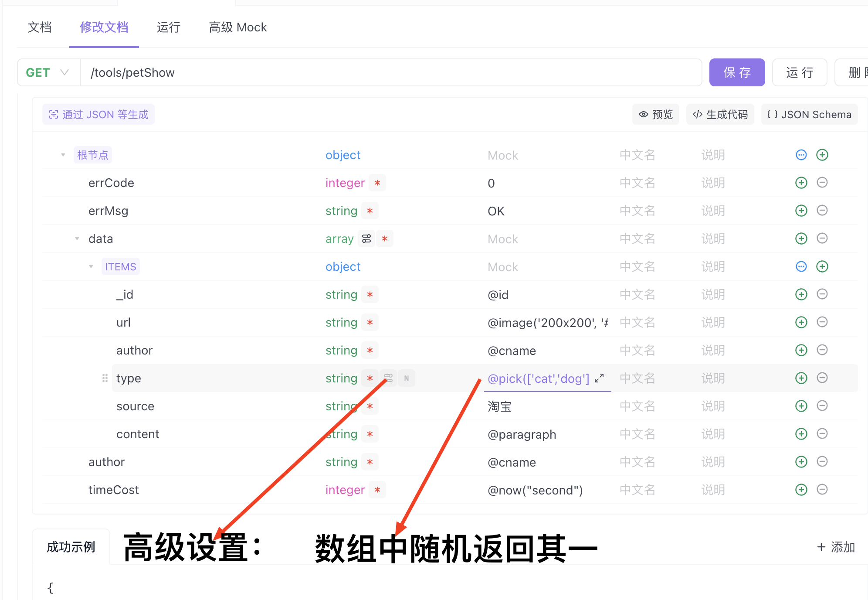
Task: Change errMsg type from string
Action: (341, 211)
